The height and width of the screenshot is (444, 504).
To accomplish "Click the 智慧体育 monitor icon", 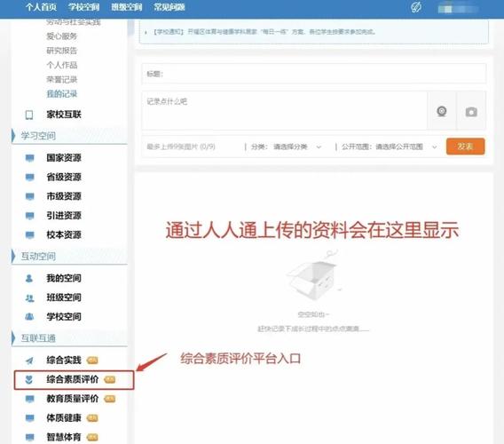I will pos(29,437).
